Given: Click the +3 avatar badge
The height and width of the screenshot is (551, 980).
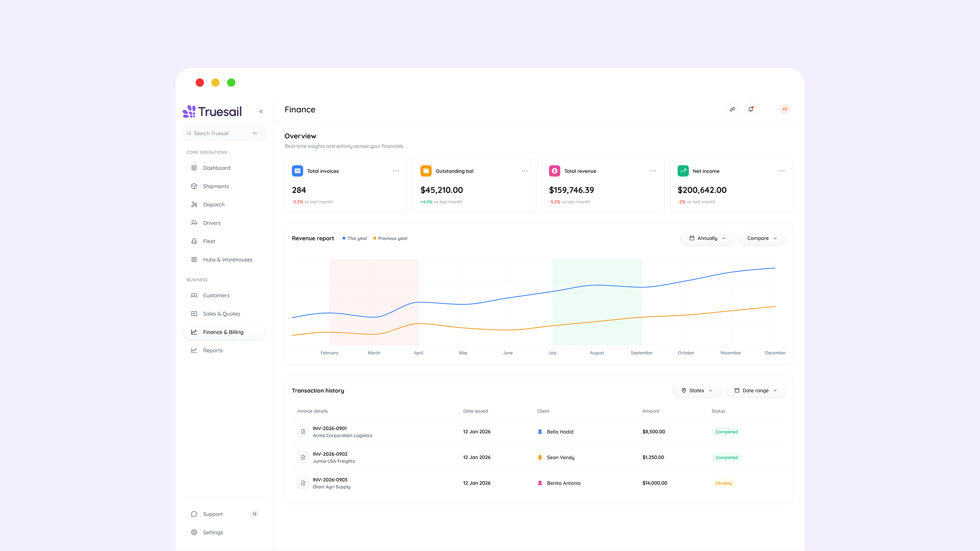Looking at the screenshot, I should coord(785,109).
